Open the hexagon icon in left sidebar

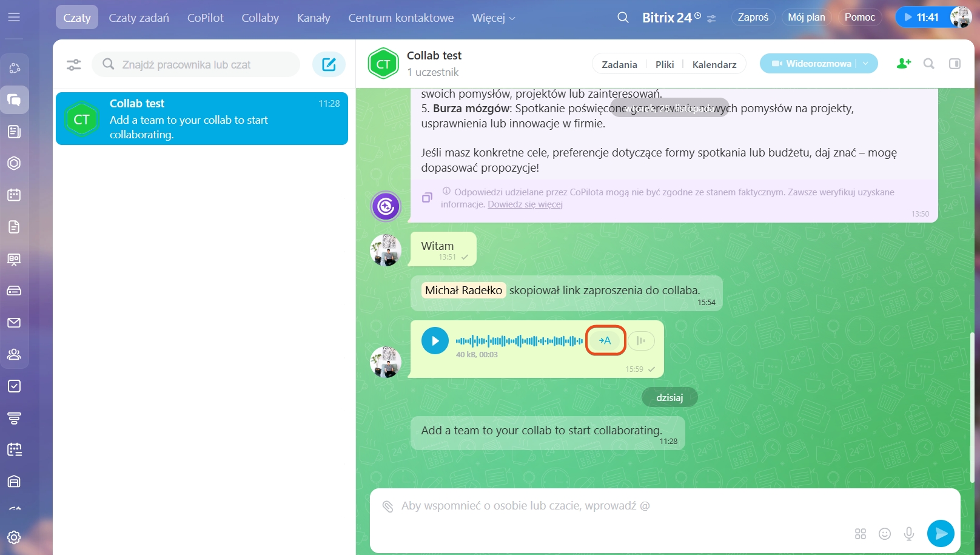(14, 163)
